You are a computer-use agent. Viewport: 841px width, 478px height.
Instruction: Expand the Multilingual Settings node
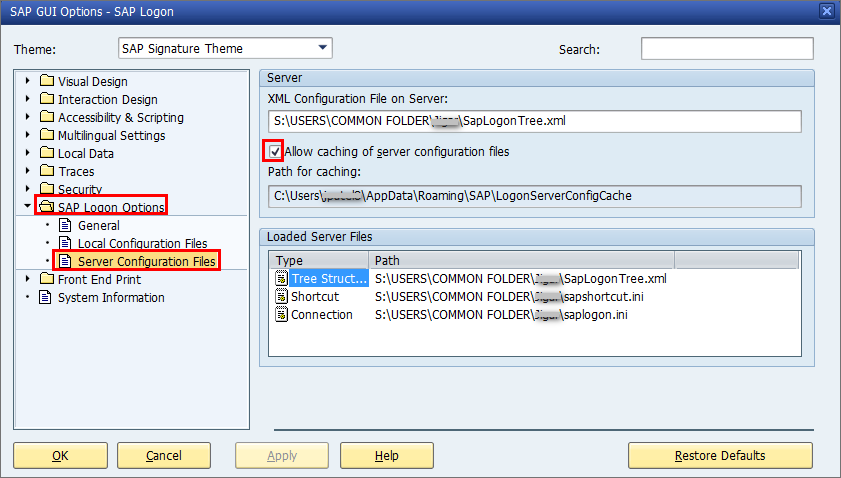27,135
